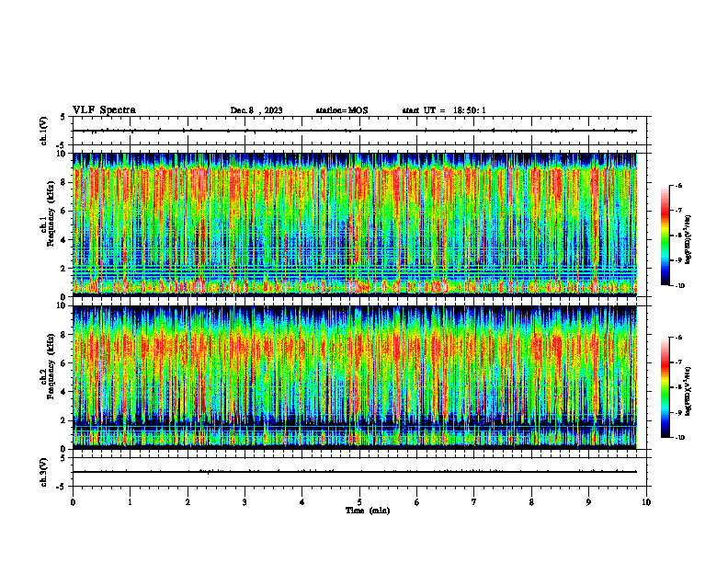Click the 'Time (min)' x-axis label

tap(368, 511)
